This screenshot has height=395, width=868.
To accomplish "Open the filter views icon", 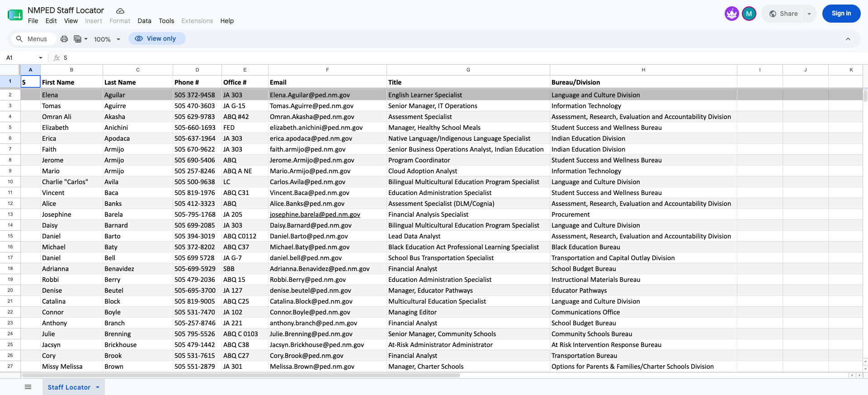I will click(80, 39).
